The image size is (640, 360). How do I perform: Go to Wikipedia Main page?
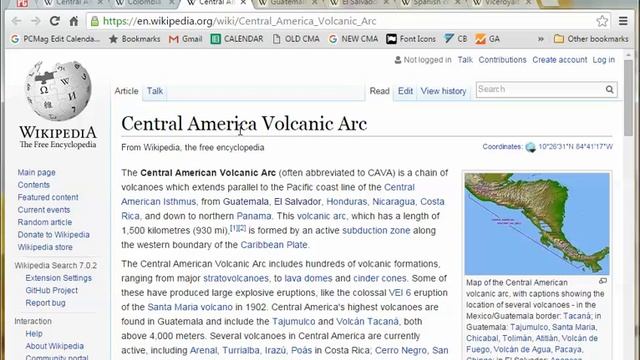[x=36, y=172]
